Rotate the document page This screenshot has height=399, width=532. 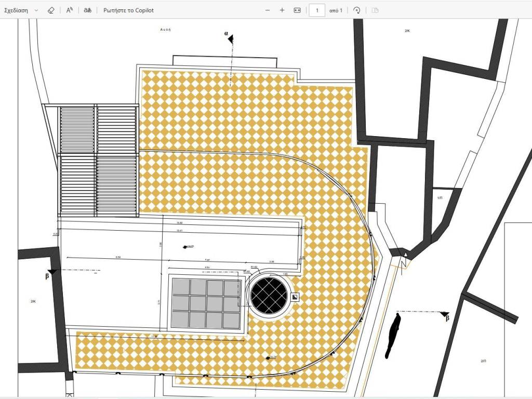[356, 10]
